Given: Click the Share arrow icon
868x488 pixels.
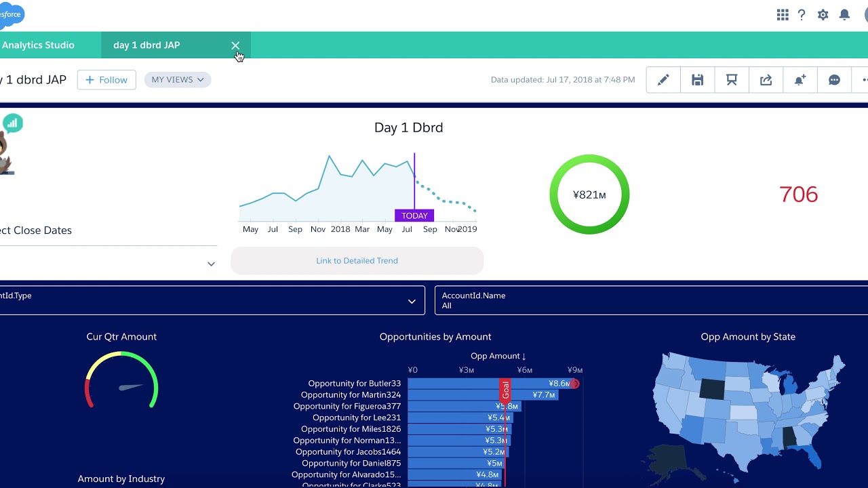Looking at the screenshot, I should (766, 80).
